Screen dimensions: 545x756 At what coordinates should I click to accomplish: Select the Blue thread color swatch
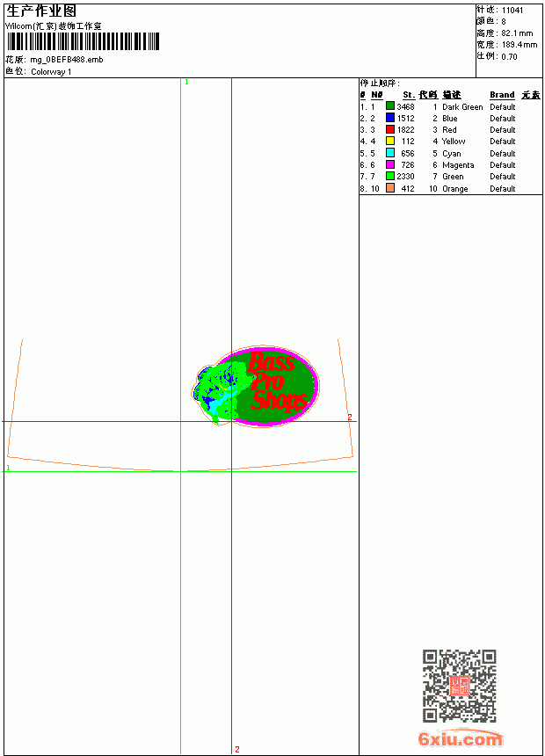[390, 118]
